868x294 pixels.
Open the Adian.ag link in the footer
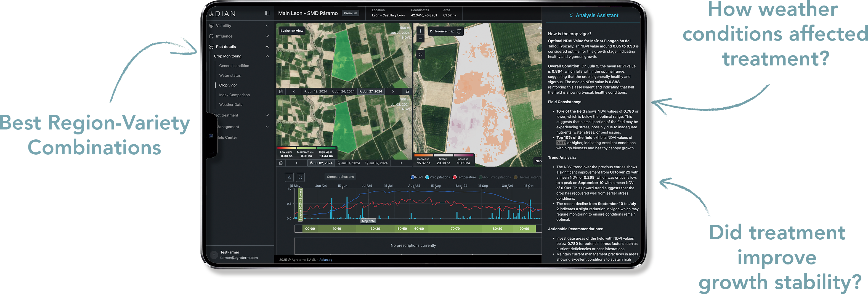tap(326, 259)
